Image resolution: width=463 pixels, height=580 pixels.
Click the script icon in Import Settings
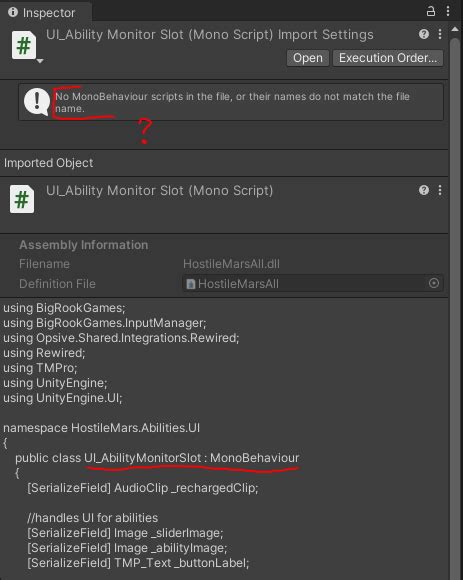(24, 45)
